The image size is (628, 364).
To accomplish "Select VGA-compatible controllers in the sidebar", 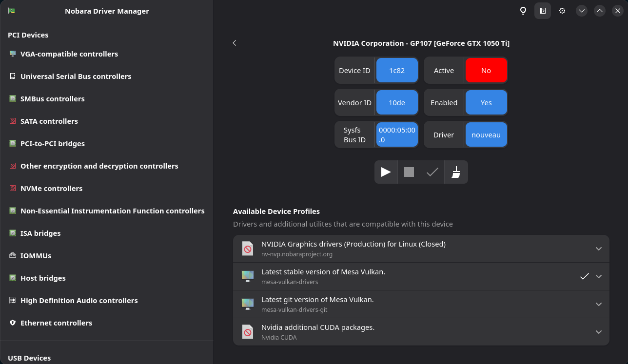I will coord(69,54).
